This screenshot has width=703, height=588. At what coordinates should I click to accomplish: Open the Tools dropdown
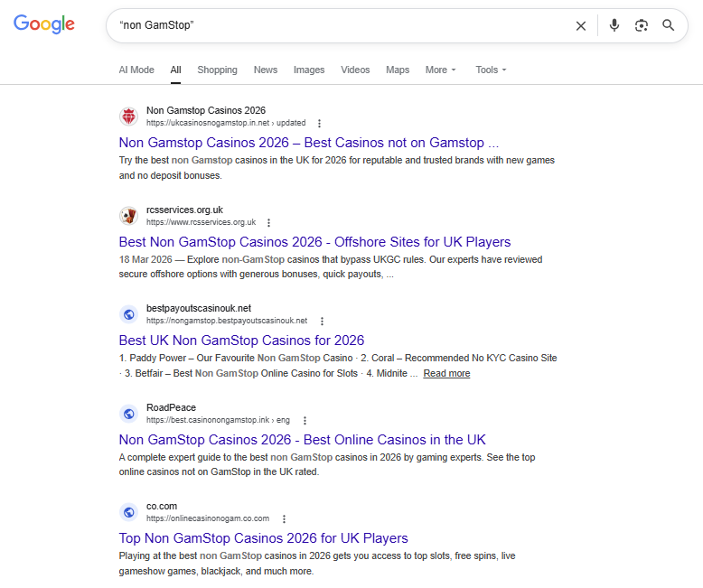coord(491,70)
